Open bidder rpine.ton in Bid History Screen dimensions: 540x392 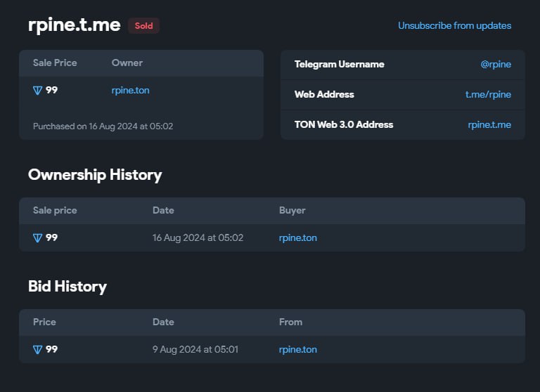tap(297, 349)
